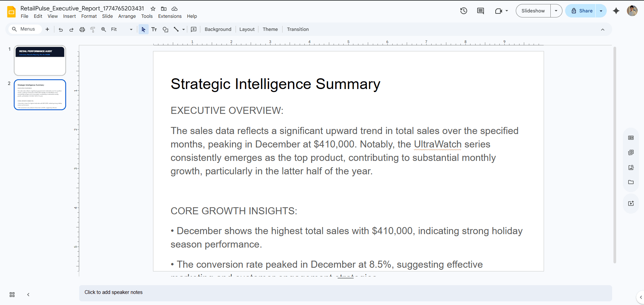Click the CORE GROWTH INSIGHTS text
This screenshot has height=305, width=644.
coord(234,211)
